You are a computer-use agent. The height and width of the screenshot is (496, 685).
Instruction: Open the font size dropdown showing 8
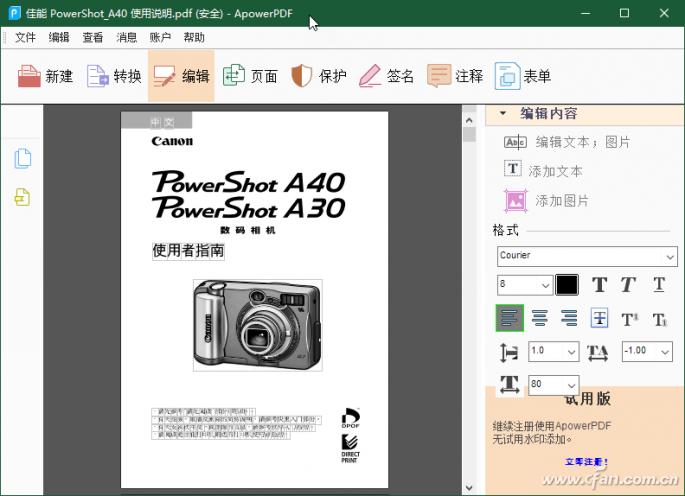pos(525,285)
